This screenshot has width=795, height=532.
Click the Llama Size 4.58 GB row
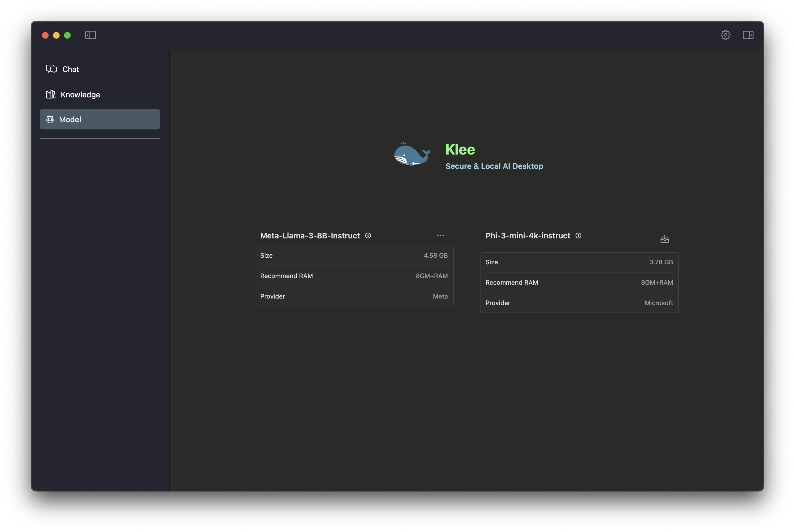click(354, 256)
